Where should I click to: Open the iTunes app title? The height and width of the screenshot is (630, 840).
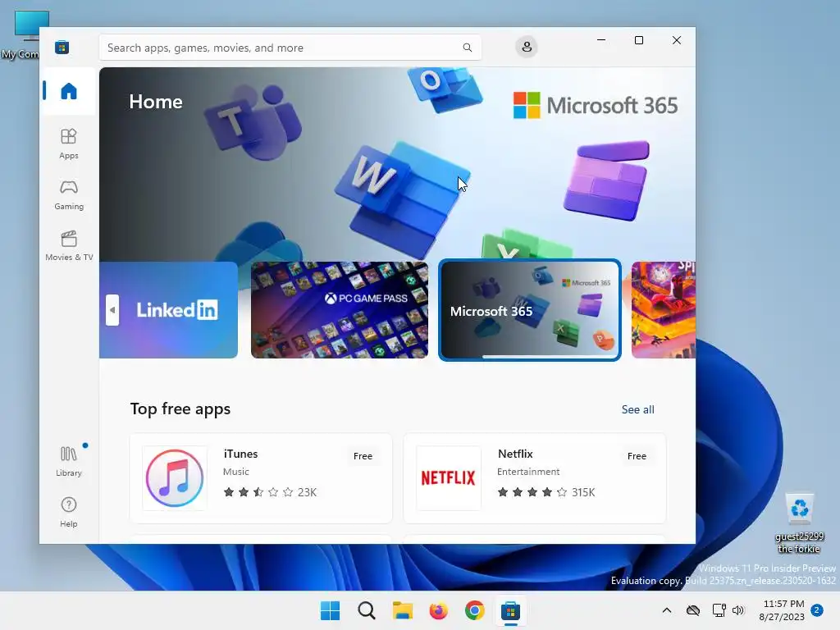pyautogui.click(x=240, y=454)
